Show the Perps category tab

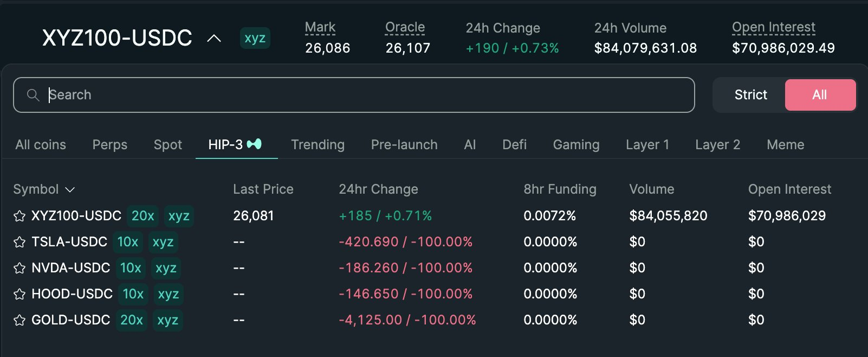click(109, 145)
